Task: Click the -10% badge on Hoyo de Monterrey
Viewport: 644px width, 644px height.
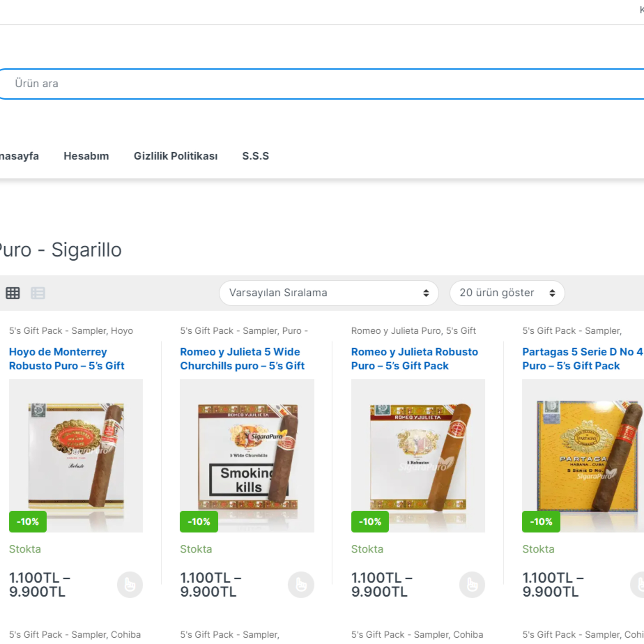Action: pos(28,522)
